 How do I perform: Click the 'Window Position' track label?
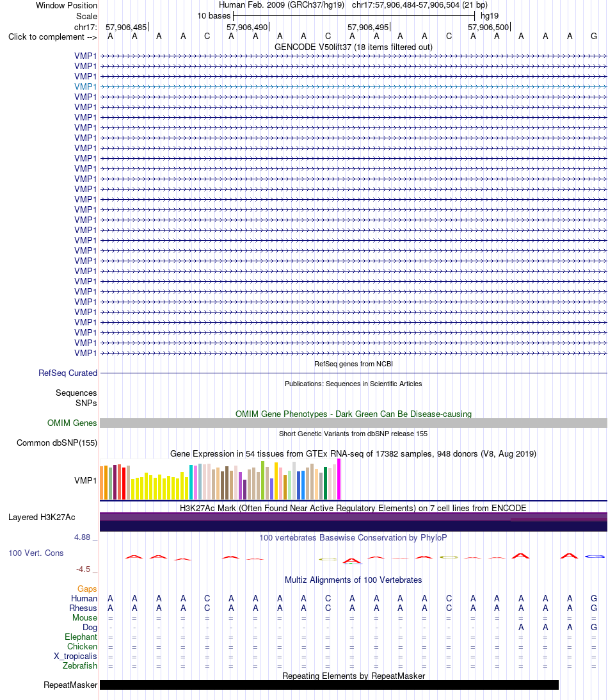67,5
